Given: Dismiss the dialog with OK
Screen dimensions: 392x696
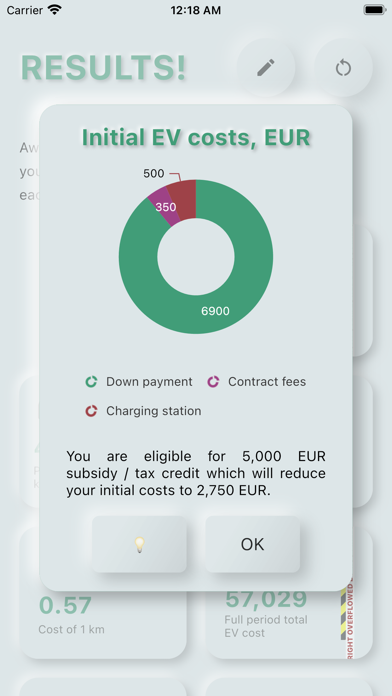Looking at the screenshot, I should click(253, 544).
